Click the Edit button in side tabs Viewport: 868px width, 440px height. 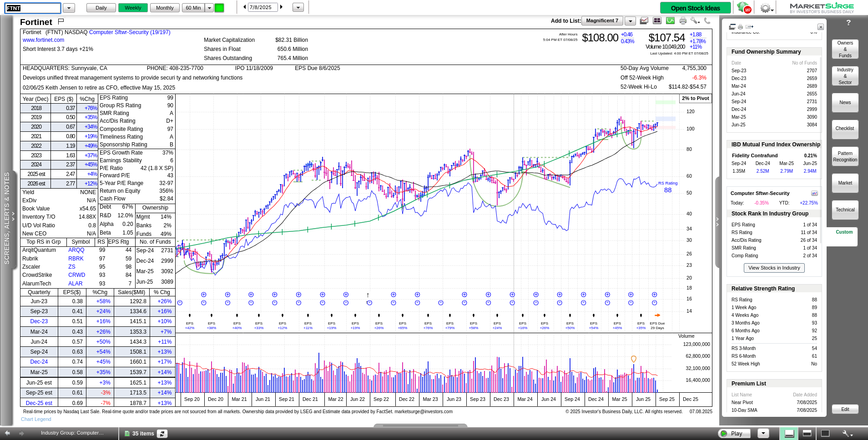(845, 409)
